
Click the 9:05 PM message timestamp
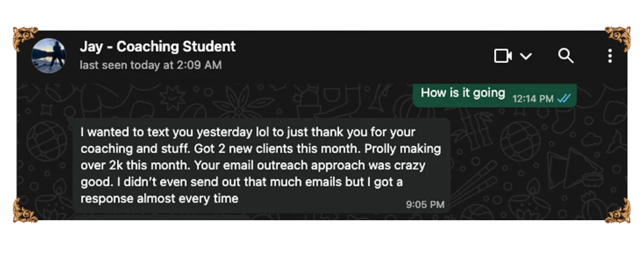click(x=425, y=204)
